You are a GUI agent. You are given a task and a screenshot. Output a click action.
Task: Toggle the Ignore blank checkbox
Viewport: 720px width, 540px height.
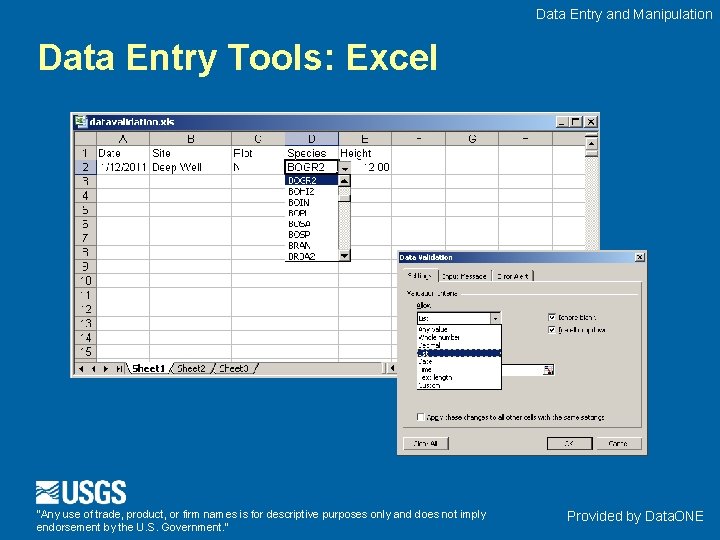552,317
